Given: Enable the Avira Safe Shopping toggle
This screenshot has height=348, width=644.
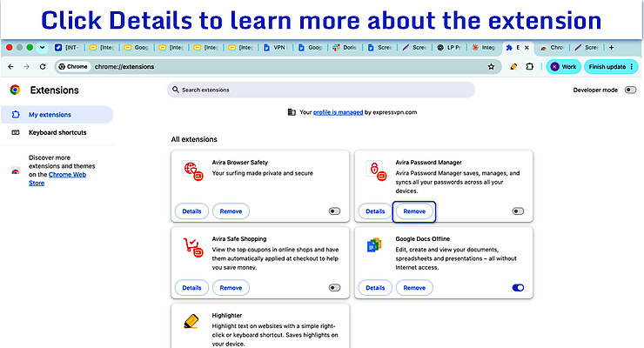Looking at the screenshot, I should click(x=335, y=288).
